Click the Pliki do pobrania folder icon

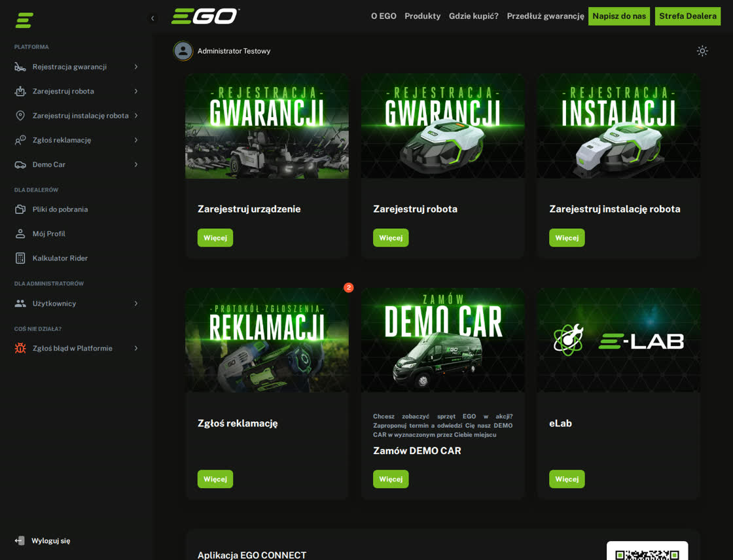click(x=20, y=209)
